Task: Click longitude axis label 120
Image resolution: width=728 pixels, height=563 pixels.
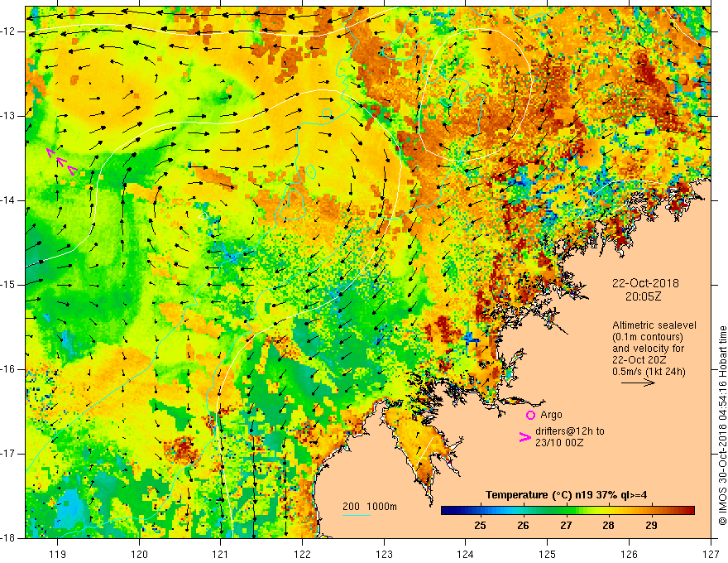Action: 139,554
